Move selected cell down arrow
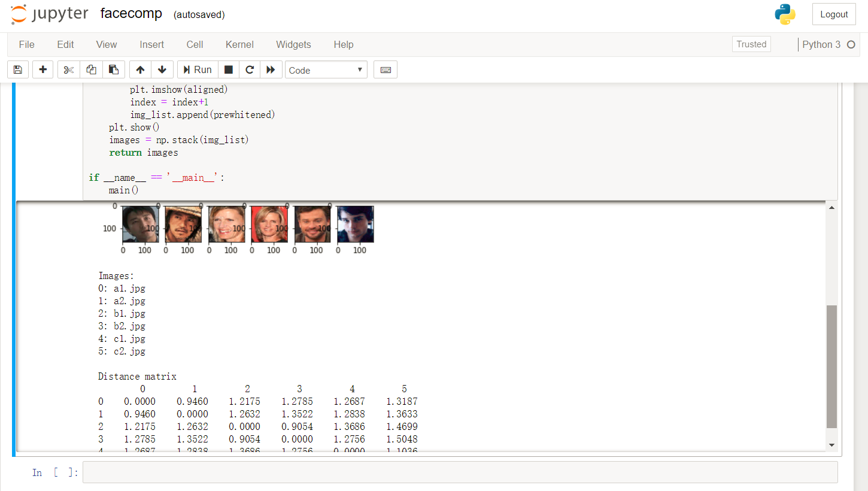Screen dimensions: 868x491 [162, 70]
